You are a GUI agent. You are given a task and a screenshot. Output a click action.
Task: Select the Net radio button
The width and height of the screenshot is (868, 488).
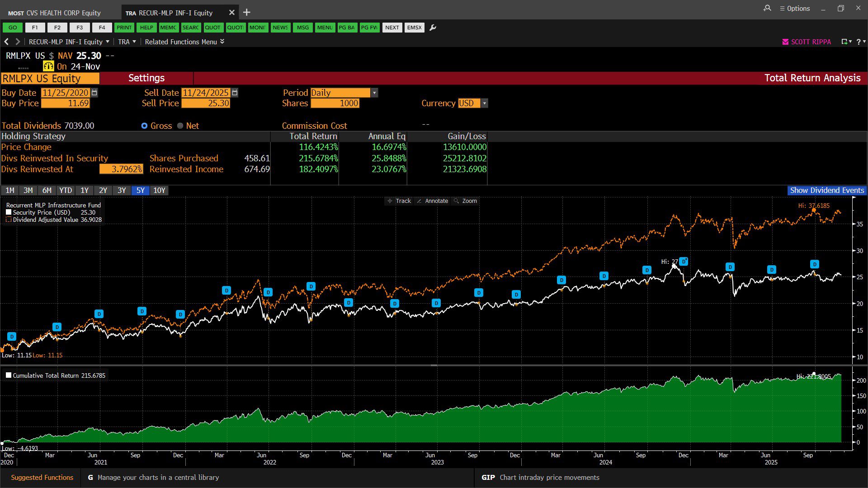pyautogui.click(x=180, y=126)
